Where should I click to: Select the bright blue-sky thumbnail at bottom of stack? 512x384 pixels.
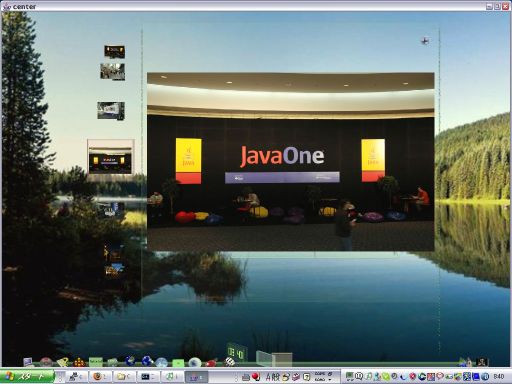pos(114,269)
